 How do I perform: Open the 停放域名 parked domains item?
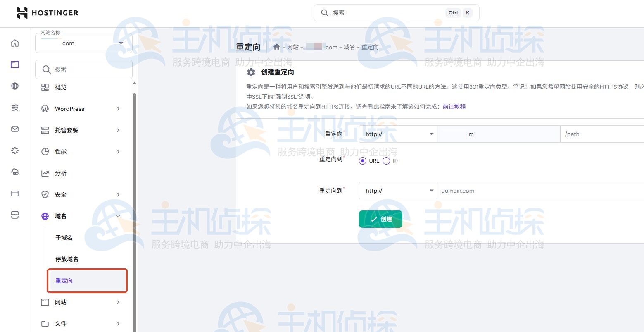click(x=66, y=259)
